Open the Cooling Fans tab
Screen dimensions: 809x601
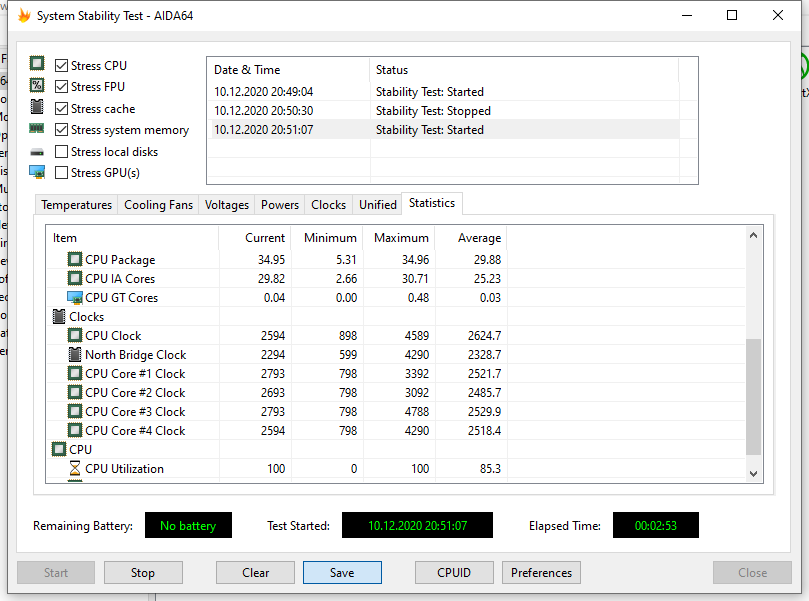158,205
